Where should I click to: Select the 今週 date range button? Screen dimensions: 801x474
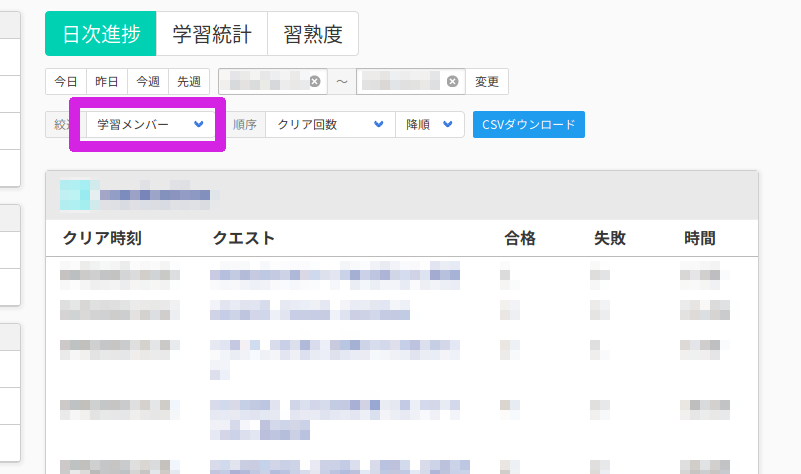pyautogui.click(x=148, y=82)
